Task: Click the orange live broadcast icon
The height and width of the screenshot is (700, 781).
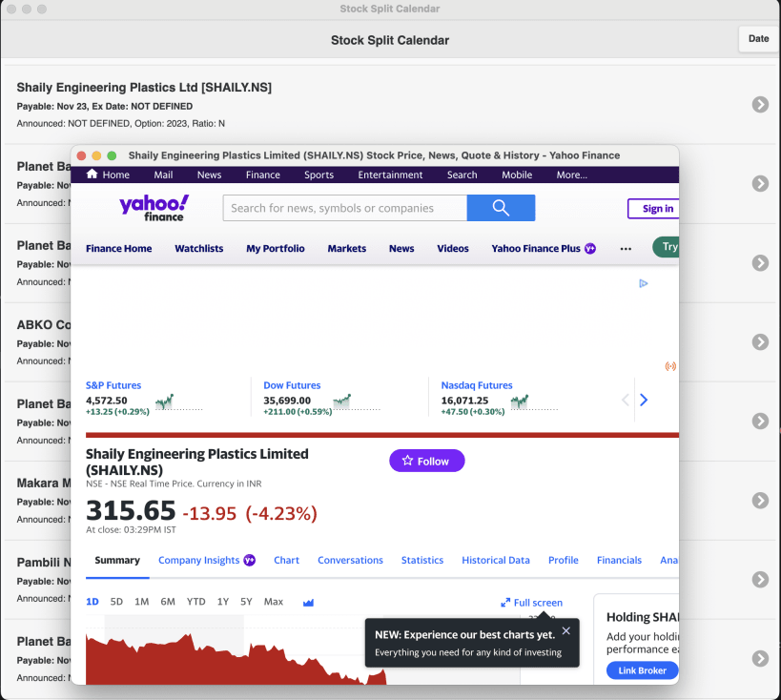Action: pyautogui.click(x=670, y=366)
